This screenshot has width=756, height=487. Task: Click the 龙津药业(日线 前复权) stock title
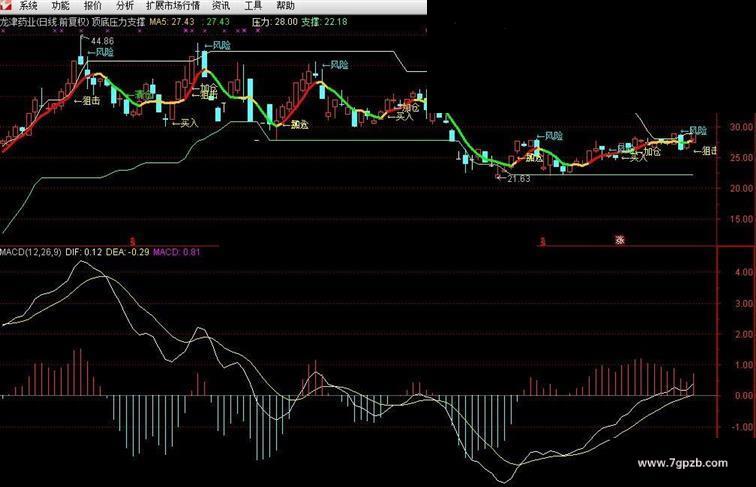click(x=45, y=22)
